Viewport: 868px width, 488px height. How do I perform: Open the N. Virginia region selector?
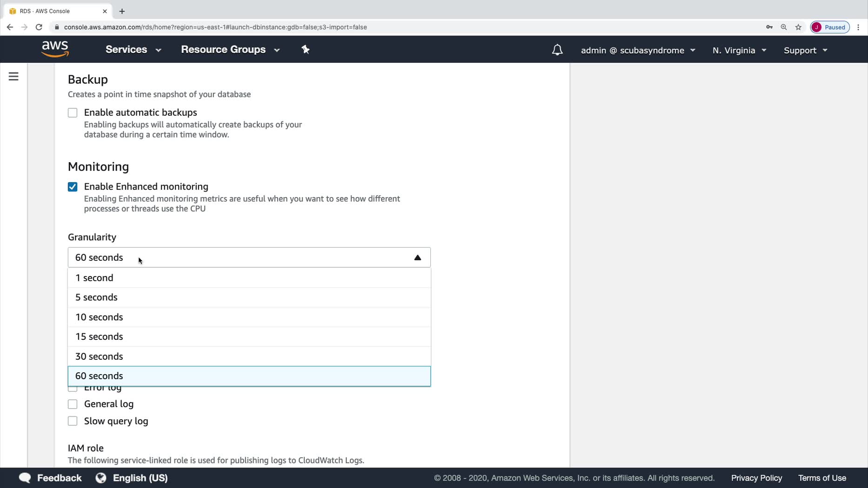739,50
